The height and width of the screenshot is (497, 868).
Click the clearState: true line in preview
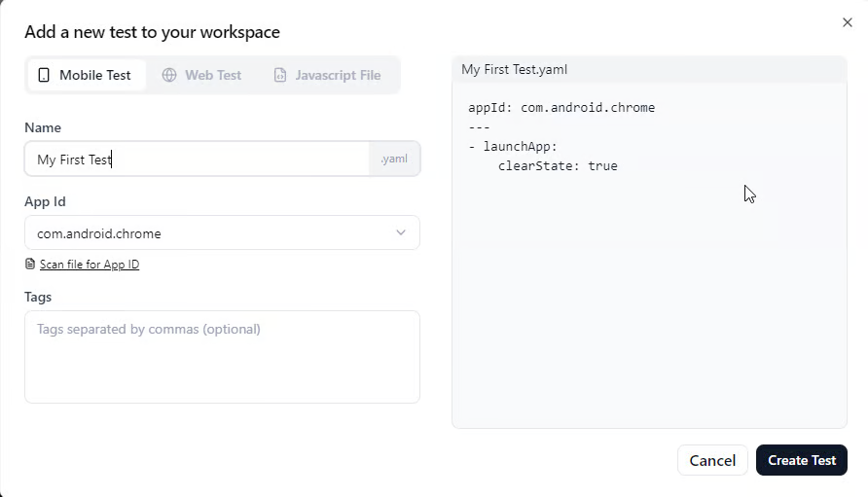pos(558,166)
